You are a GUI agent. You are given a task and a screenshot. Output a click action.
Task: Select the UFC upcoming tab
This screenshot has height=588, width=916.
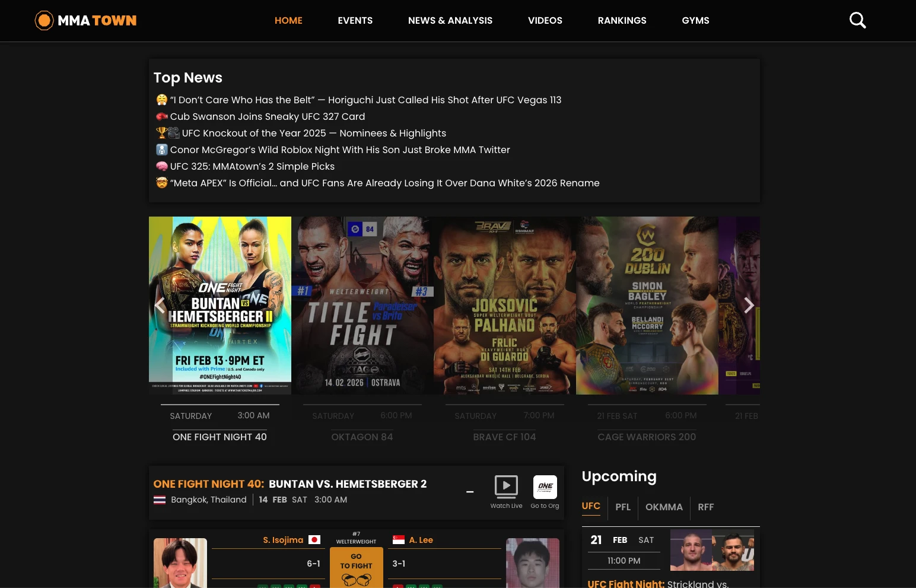591,506
